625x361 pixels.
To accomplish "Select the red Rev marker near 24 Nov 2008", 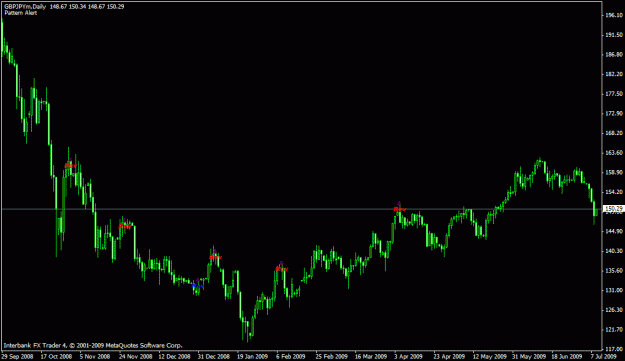I will pyautogui.click(x=125, y=226).
